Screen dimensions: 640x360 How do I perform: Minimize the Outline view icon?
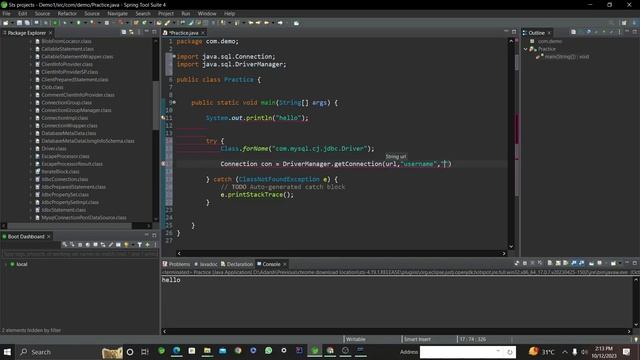point(627,32)
